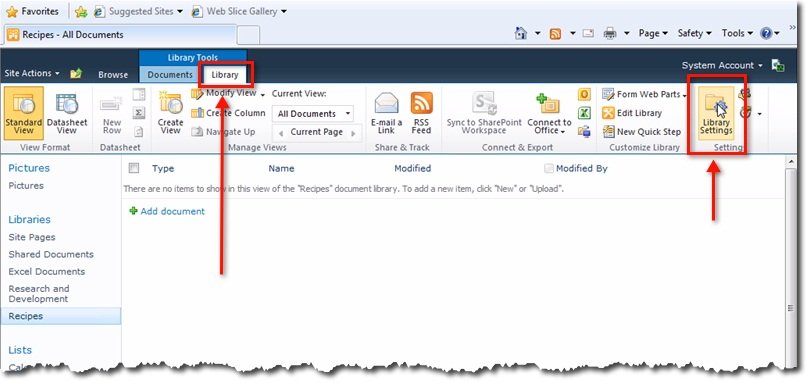Viewport: 807px width, 383px height.
Task: Open the browser Page menu
Action: coord(653,33)
